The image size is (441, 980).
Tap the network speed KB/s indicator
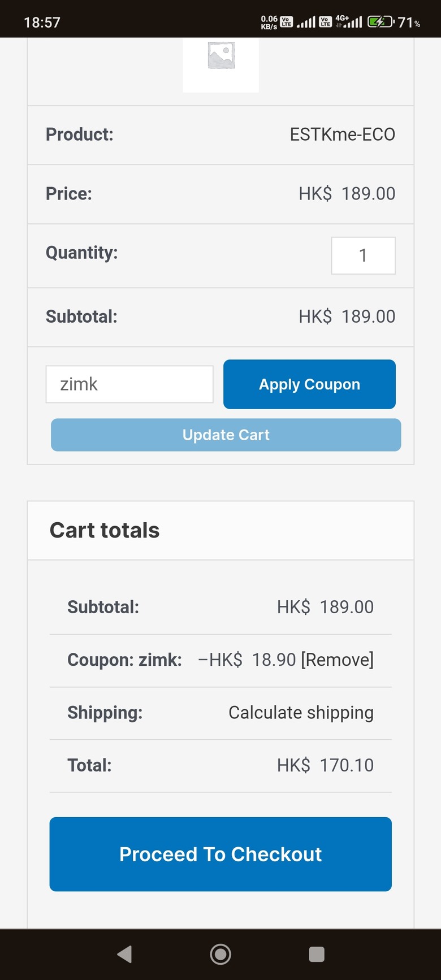(269, 23)
